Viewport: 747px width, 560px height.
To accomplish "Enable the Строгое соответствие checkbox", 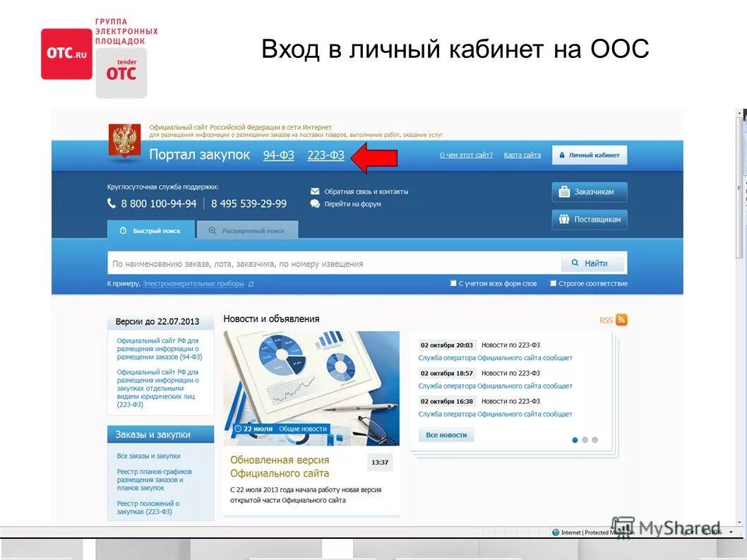I will 554,282.
